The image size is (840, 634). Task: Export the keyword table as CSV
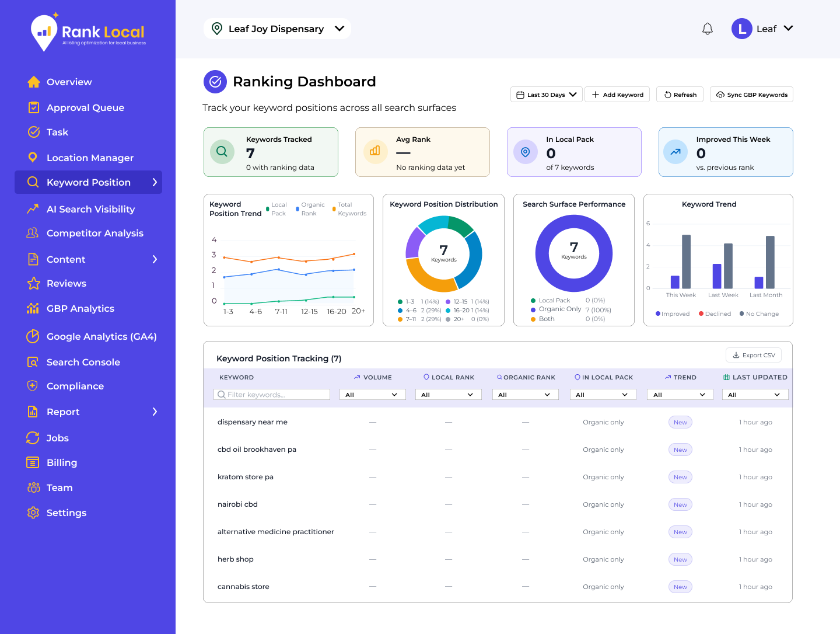click(x=754, y=355)
